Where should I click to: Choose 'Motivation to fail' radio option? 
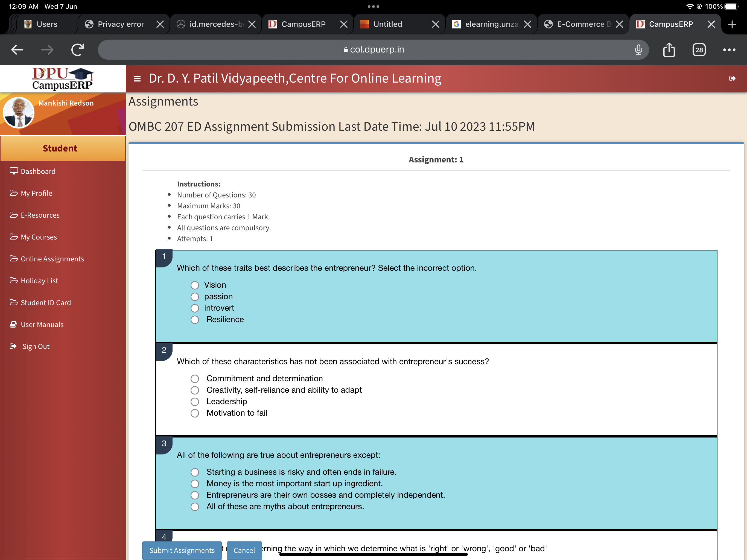pos(195,413)
